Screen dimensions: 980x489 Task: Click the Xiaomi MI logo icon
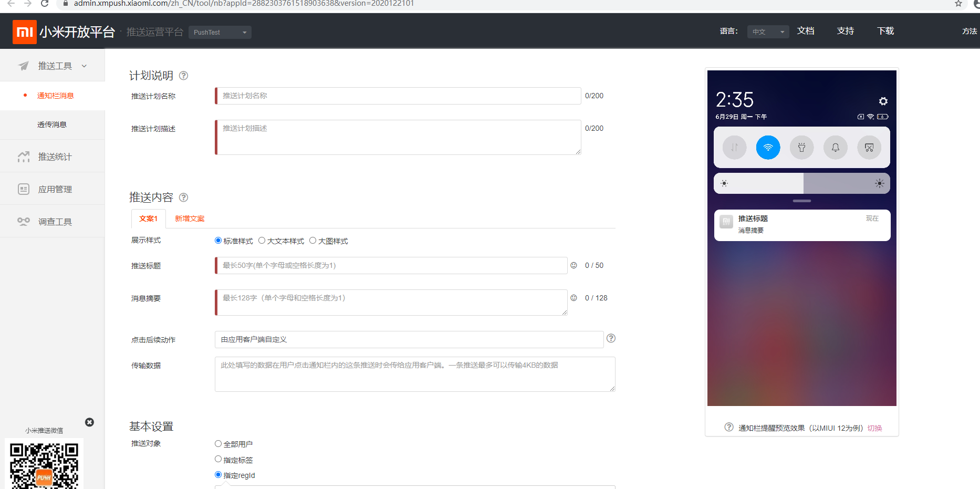click(x=24, y=32)
